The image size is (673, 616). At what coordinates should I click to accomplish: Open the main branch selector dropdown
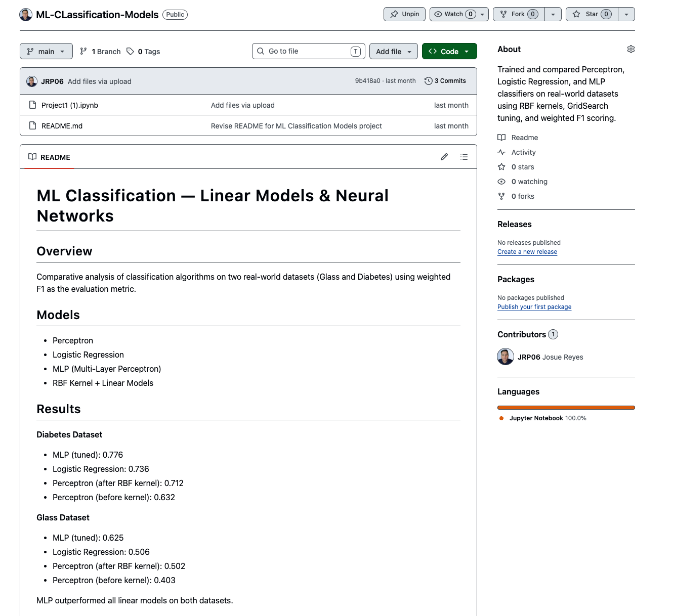point(46,51)
